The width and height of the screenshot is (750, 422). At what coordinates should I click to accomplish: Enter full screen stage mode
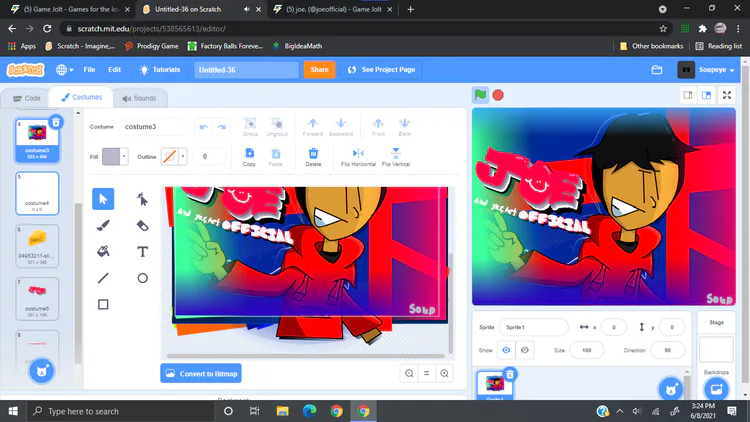[x=727, y=95]
